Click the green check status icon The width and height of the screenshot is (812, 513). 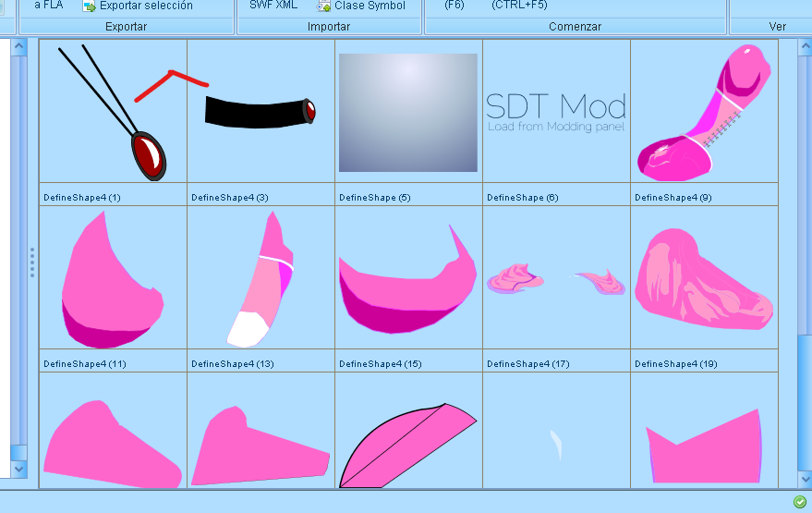799,501
